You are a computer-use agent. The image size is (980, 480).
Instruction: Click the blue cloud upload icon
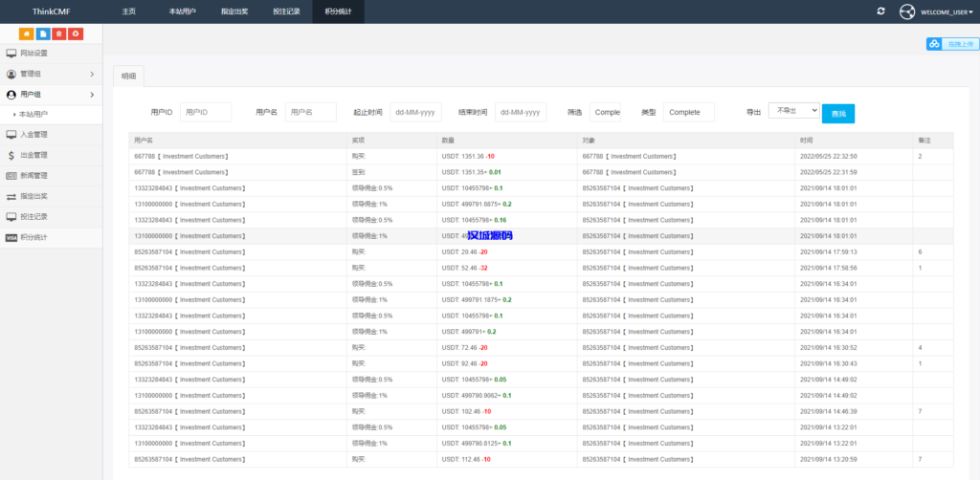pyautogui.click(x=933, y=44)
